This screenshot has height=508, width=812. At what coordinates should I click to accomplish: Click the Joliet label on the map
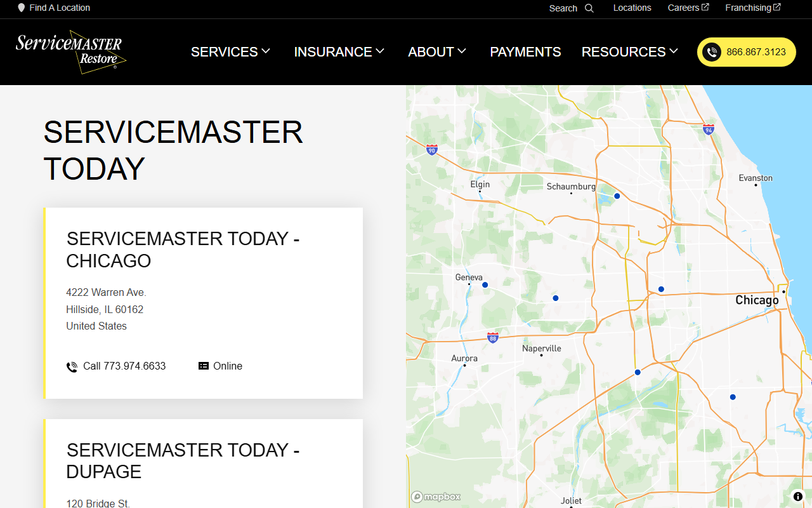click(571, 500)
